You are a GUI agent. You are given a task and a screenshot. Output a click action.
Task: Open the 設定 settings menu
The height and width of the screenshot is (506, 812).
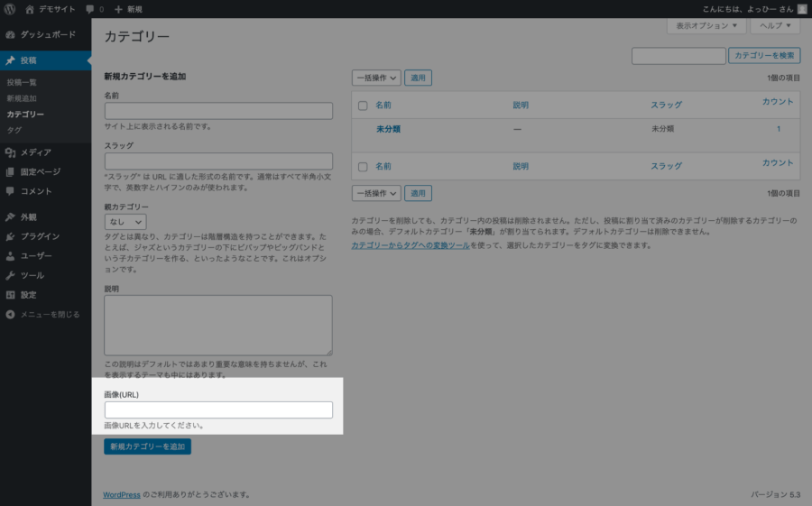click(x=28, y=295)
